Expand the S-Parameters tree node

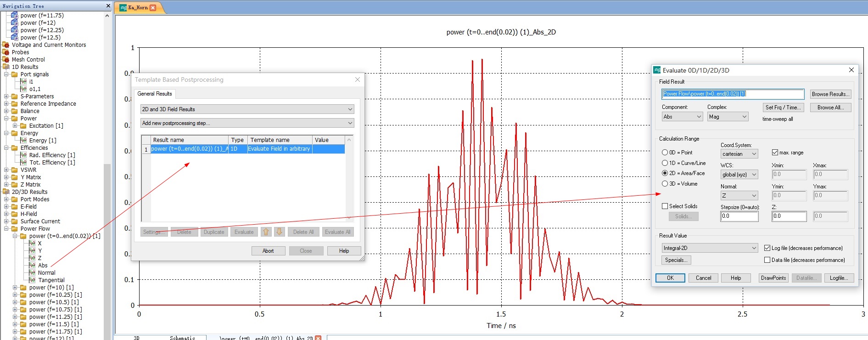click(x=6, y=96)
